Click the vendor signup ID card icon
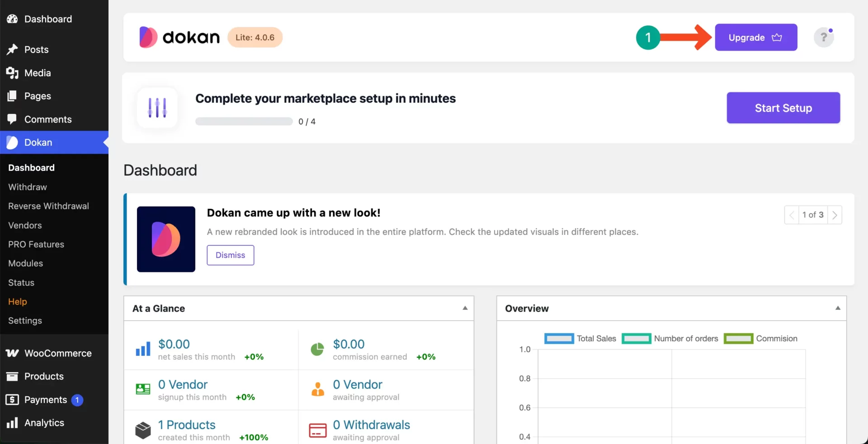The width and height of the screenshot is (868, 444). pyautogui.click(x=143, y=389)
